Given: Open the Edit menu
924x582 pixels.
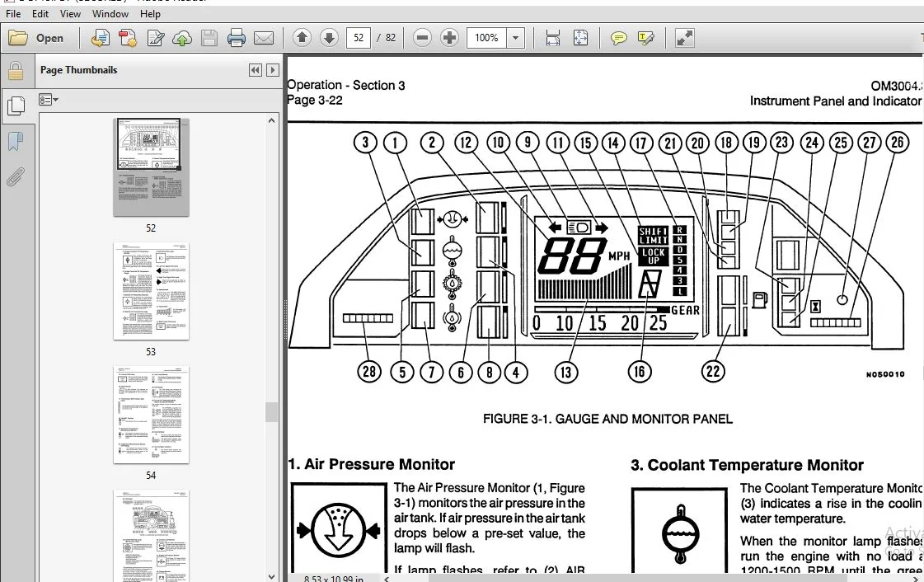Looking at the screenshot, I should coord(40,13).
